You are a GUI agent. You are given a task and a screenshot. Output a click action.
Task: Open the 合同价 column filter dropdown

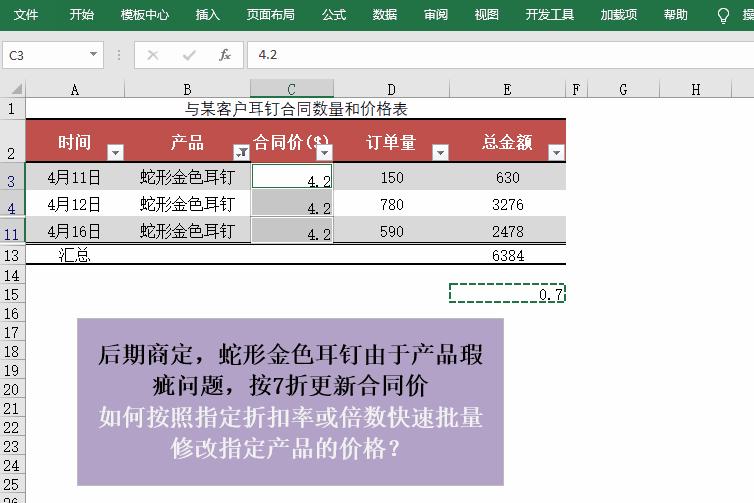point(325,152)
